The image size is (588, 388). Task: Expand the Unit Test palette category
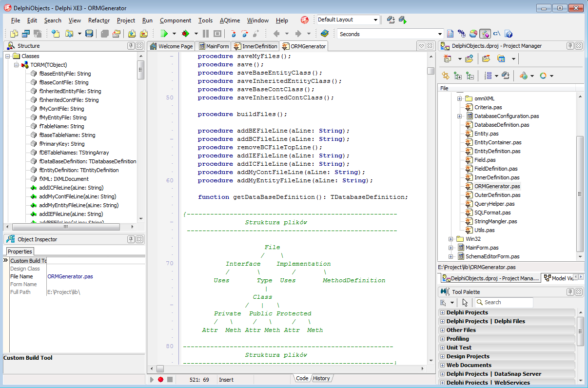(x=442, y=348)
